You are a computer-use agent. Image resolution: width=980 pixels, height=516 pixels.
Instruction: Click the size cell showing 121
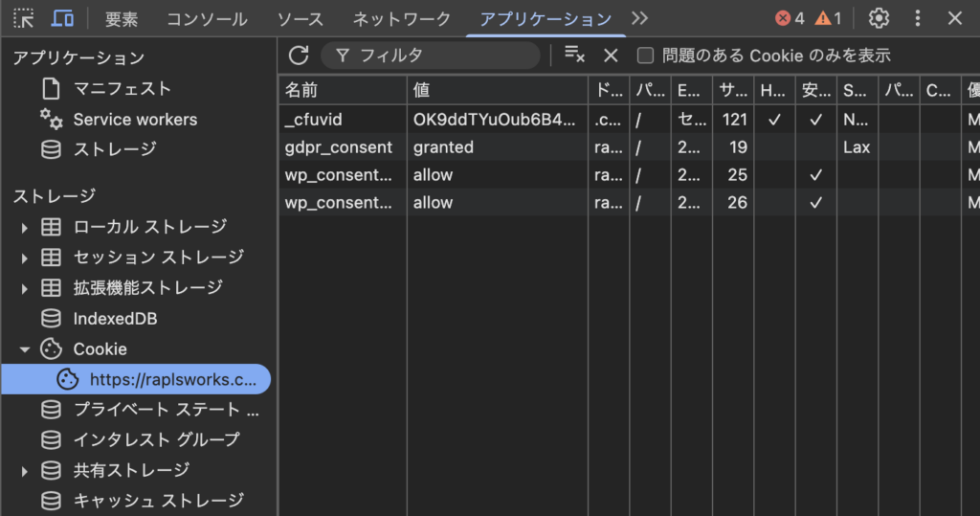733,120
